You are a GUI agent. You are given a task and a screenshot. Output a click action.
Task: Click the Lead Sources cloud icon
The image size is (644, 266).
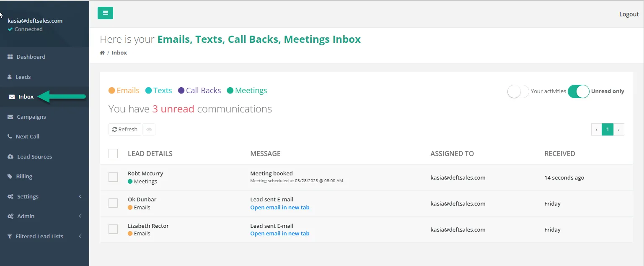pos(10,157)
